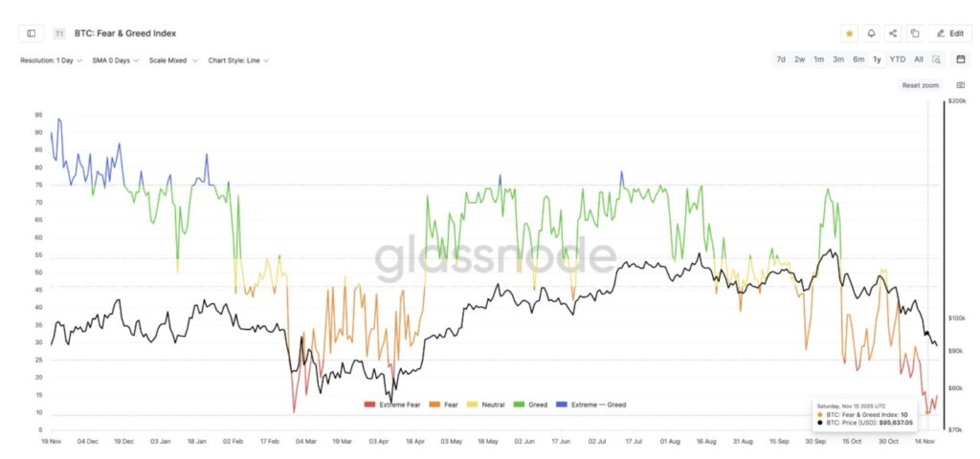This screenshot has height=459, width=980.
Task: Select the 3m time range
Action: click(x=838, y=59)
